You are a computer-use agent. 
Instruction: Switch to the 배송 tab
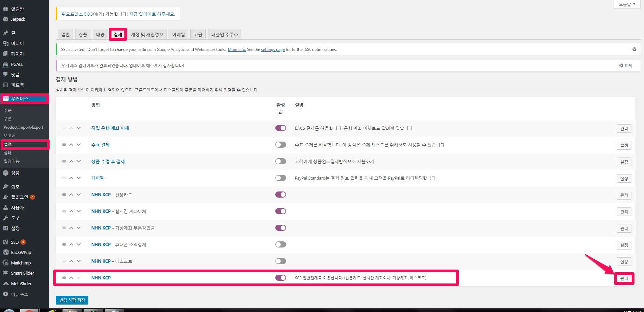click(100, 35)
